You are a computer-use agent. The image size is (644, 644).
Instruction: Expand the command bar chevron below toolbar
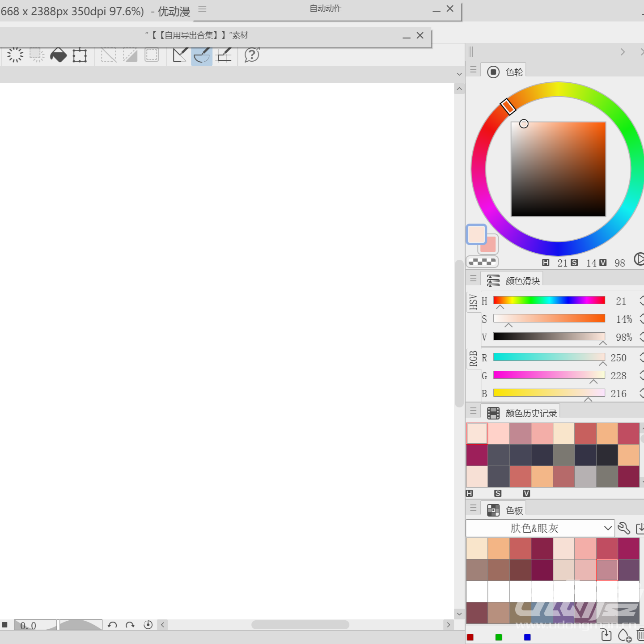coord(459,74)
